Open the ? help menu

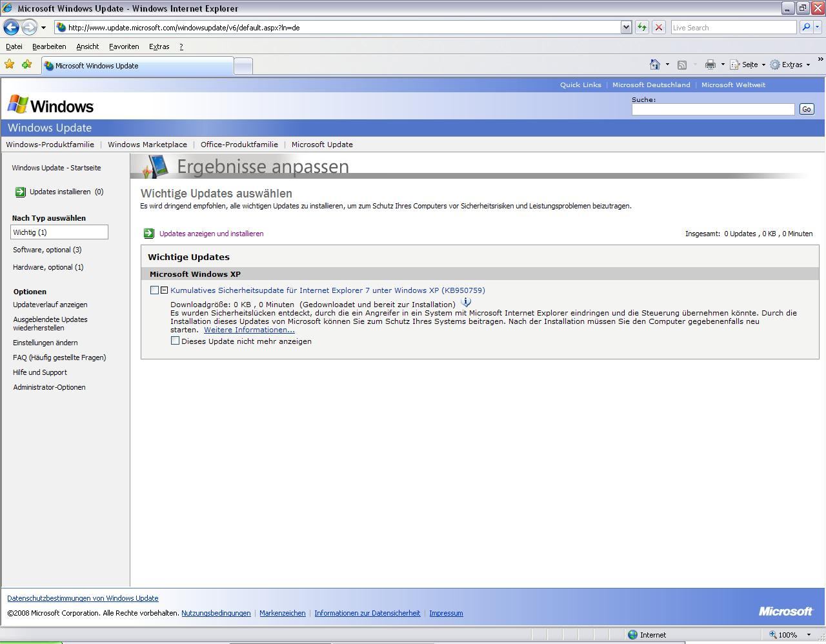(x=181, y=46)
